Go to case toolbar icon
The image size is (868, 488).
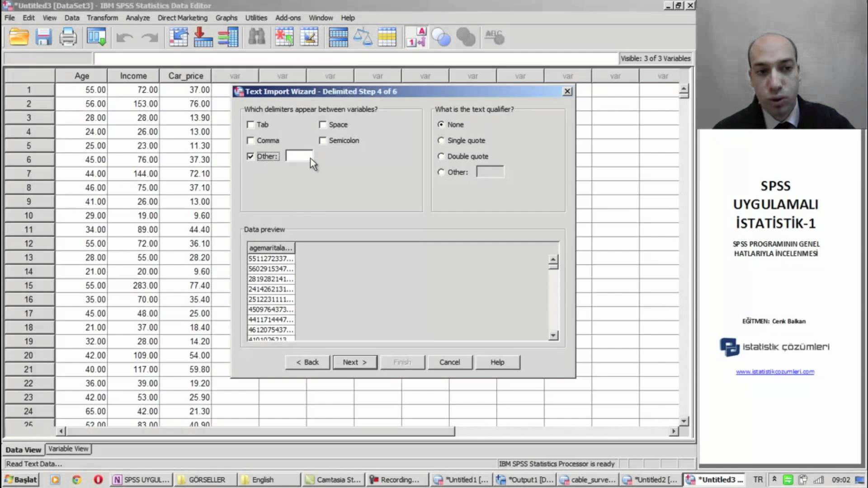(x=179, y=37)
